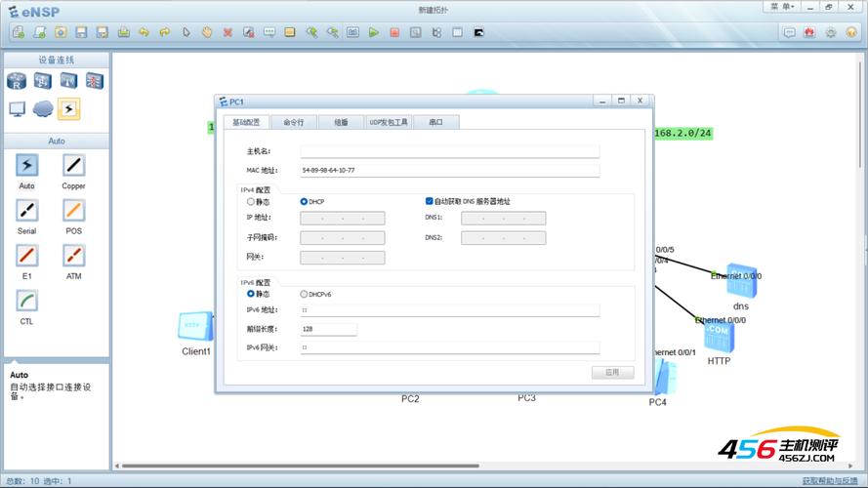Select DHCP radio button under IPv4
Viewport: 868px width, 488px height.
point(304,202)
